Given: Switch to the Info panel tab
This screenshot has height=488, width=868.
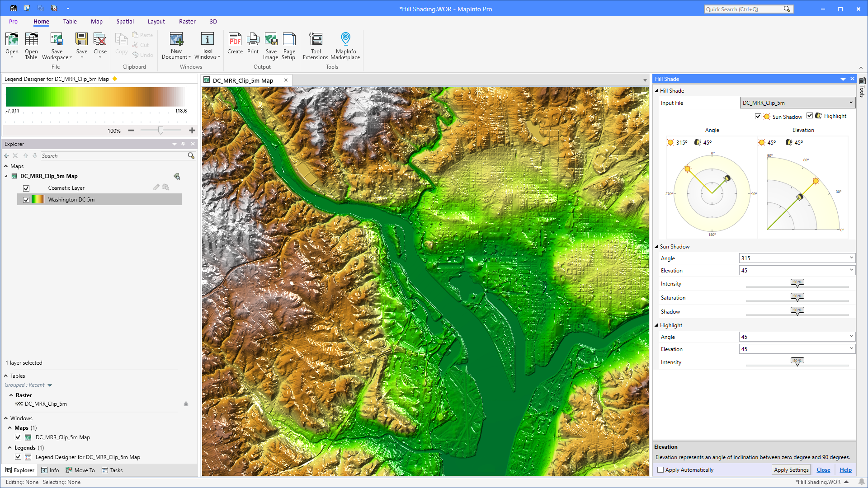Looking at the screenshot, I should click(50, 470).
